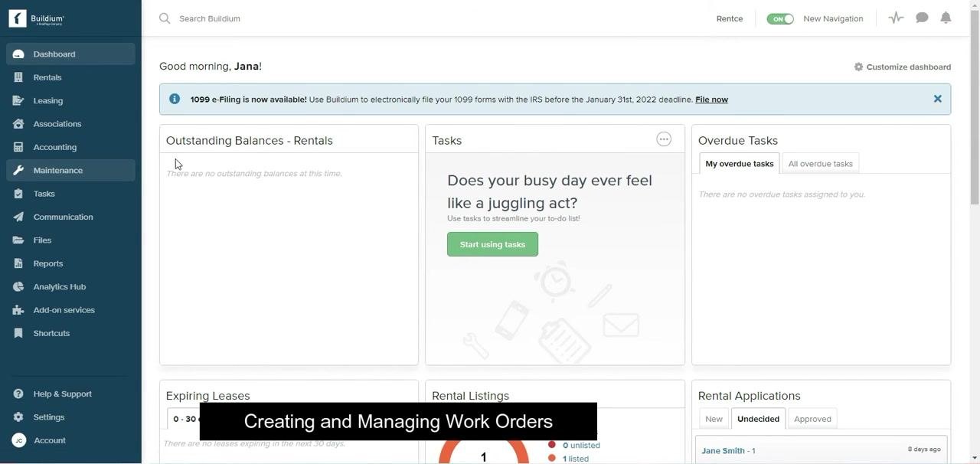Click the Rental Applications heading
Image resolution: width=980 pixels, height=464 pixels.
pos(749,396)
